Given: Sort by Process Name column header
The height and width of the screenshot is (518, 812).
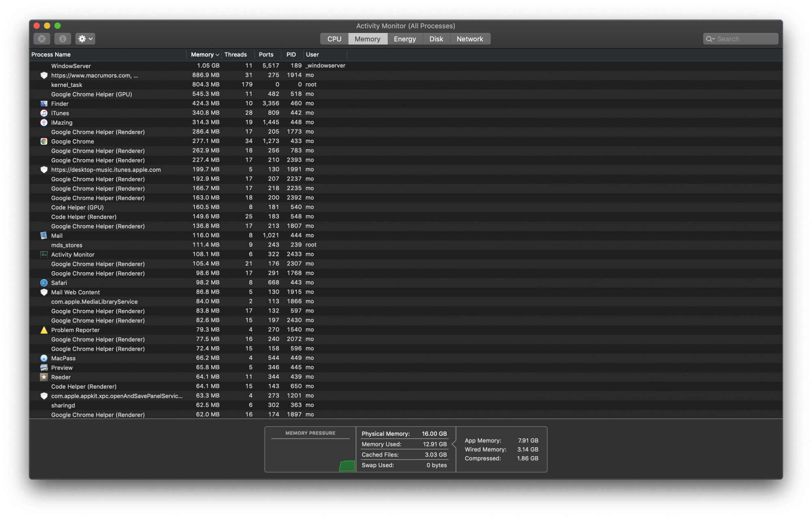Looking at the screenshot, I should click(x=51, y=54).
